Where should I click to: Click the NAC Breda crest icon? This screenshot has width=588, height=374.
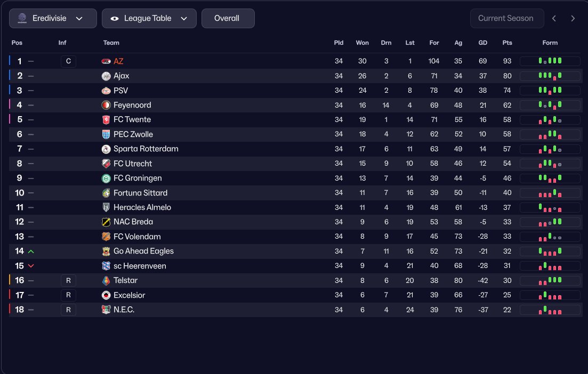(106, 222)
